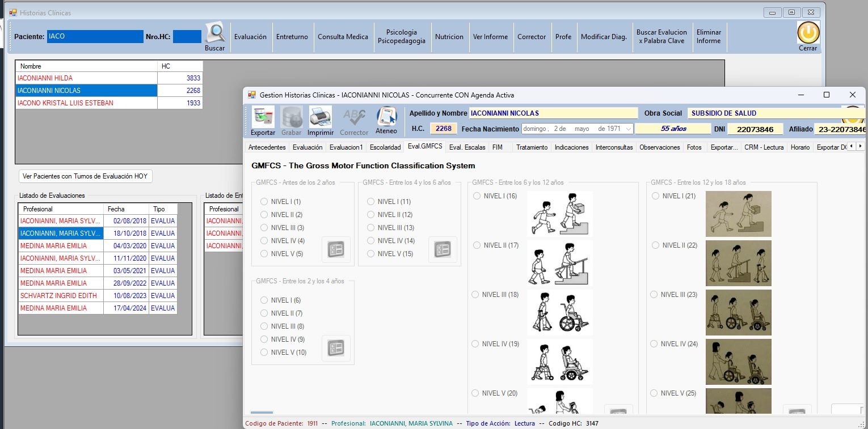This screenshot has width=868, height=429.
Task: Click the Ver Informe toolbar button
Action: [x=491, y=37]
